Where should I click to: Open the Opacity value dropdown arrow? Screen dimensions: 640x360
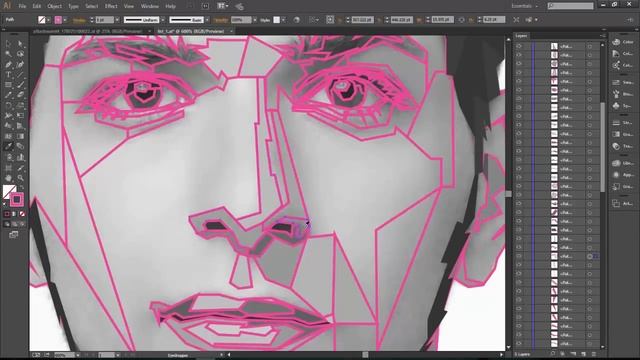tap(255, 20)
